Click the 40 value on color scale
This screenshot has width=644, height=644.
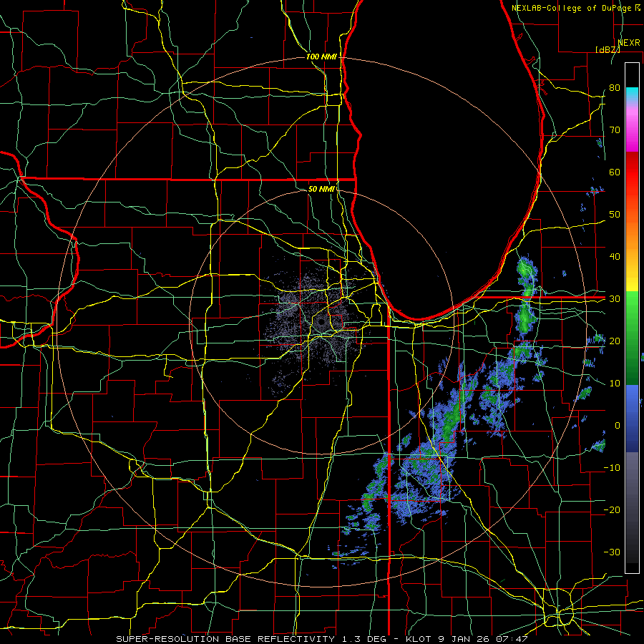pyautogui.click(x=615, y=257)
